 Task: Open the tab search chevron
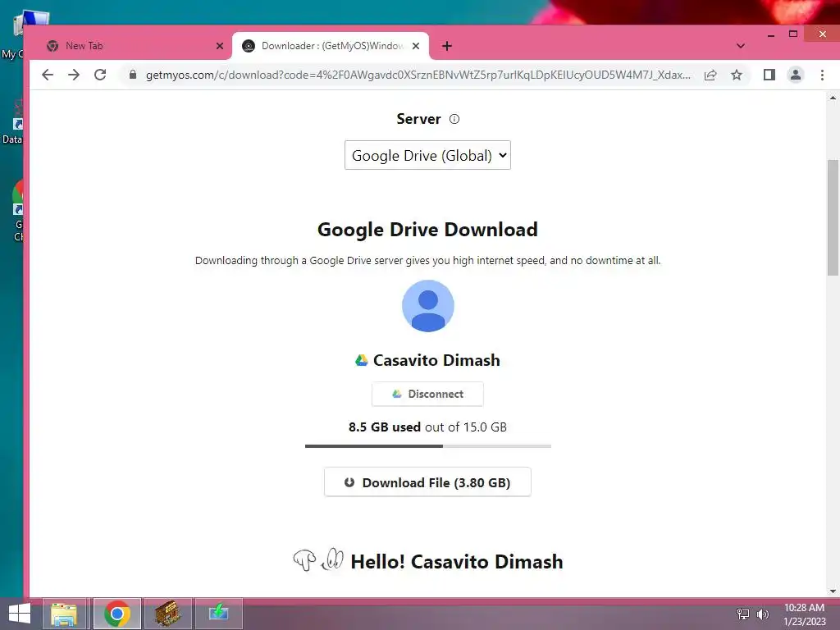(741, 46)
